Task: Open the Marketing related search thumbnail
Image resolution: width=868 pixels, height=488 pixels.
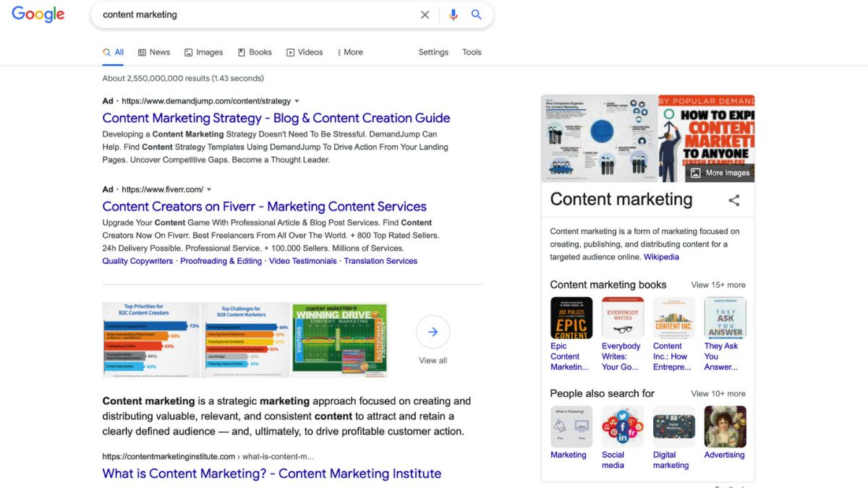Action: click(x=571, y=427)
